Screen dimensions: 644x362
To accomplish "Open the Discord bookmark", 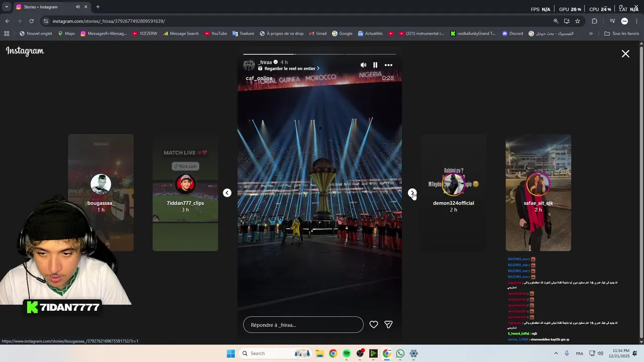I will 513,34.
